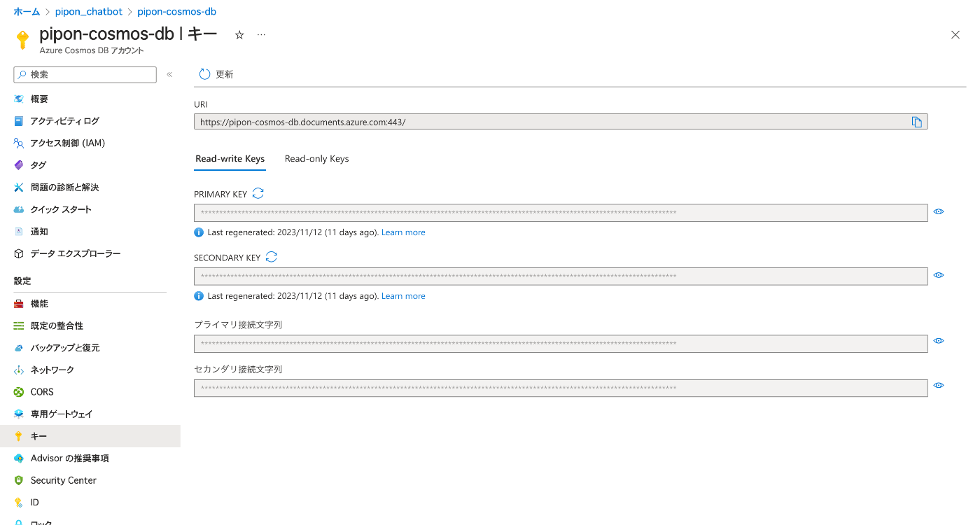Click the バックアップと復元 icon
The height and width of the screenshot is (525, 980).
[x=19, y=348]
